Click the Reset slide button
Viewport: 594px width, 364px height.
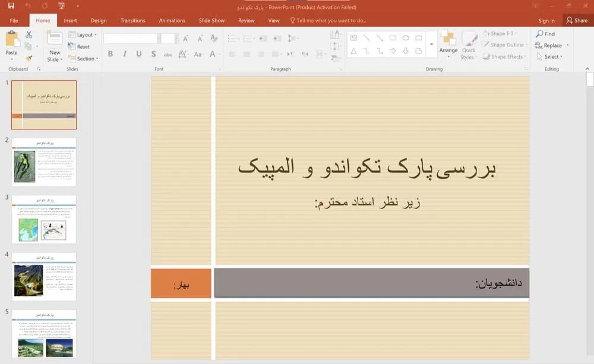pyautogui.click(x=79, y=46)
